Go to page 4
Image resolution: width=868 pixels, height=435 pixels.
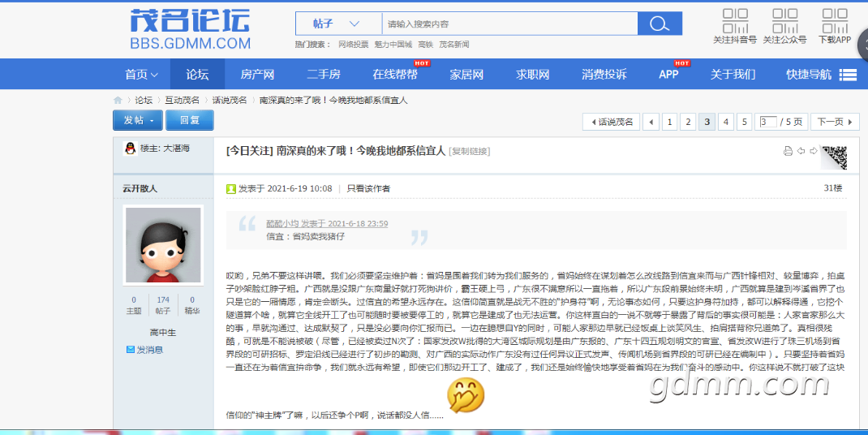726,122
